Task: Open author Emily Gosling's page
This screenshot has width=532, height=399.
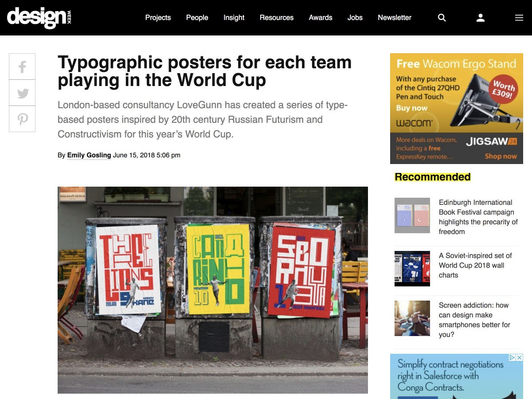Action: (89, 155)
